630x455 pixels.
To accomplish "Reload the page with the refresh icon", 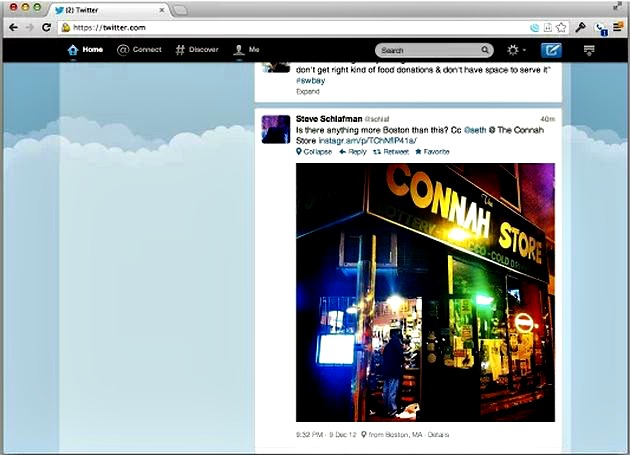I will pyautogui.click(x=46, y=27).
